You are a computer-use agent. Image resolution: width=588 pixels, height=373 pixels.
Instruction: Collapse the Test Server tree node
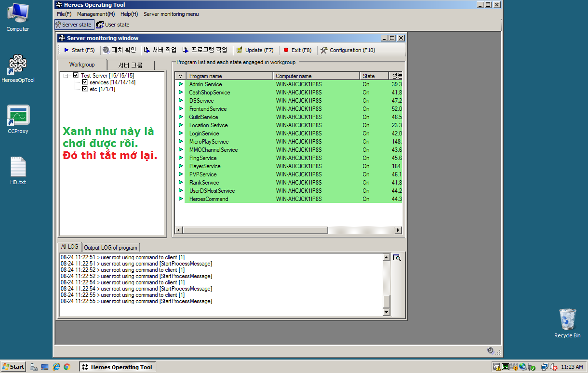(66, 76)
